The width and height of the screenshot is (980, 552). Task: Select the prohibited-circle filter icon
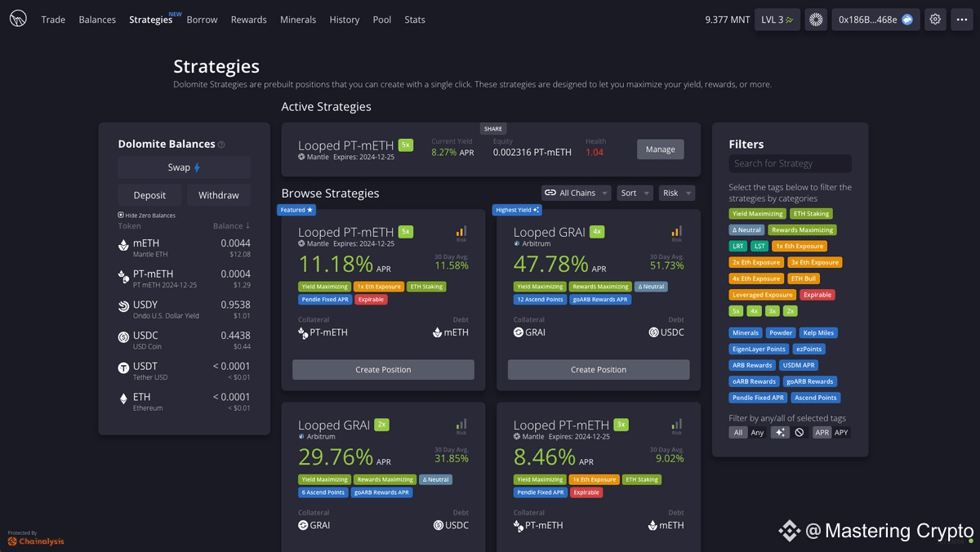coord(800,433)
